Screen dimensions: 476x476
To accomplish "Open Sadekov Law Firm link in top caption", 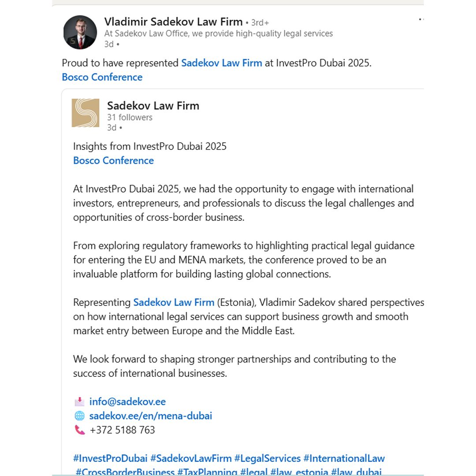I will click(x=221, y=63).
